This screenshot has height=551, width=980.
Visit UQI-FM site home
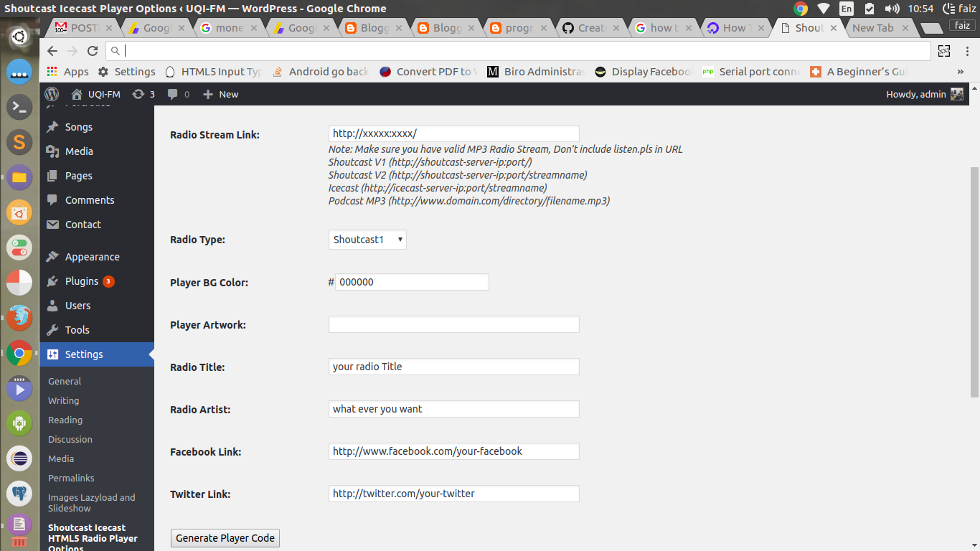click(95, 94)
